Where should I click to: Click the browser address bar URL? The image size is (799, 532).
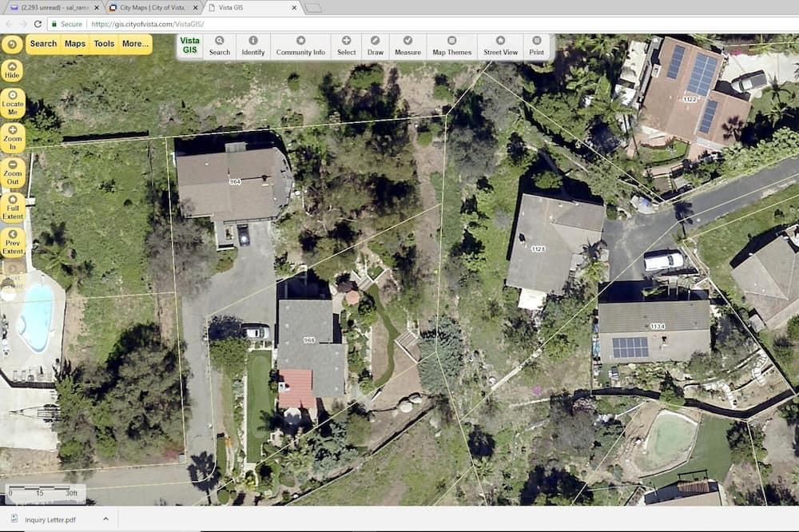(x=148, y=24)
